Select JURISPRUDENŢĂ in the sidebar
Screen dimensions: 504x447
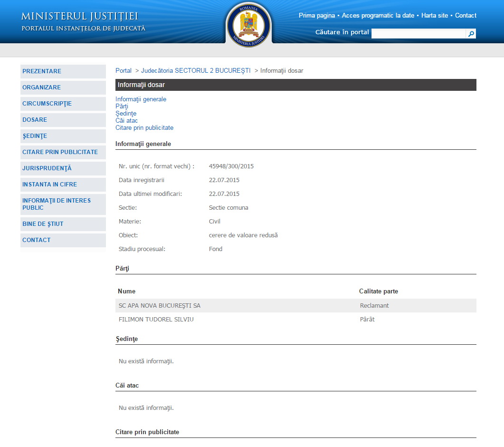coord(47,168)
